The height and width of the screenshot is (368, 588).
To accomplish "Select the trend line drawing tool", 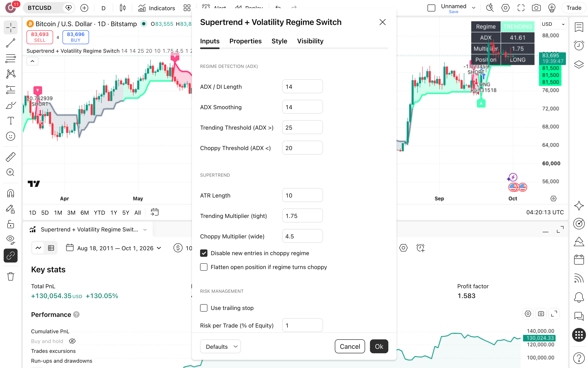I will 10,43.
